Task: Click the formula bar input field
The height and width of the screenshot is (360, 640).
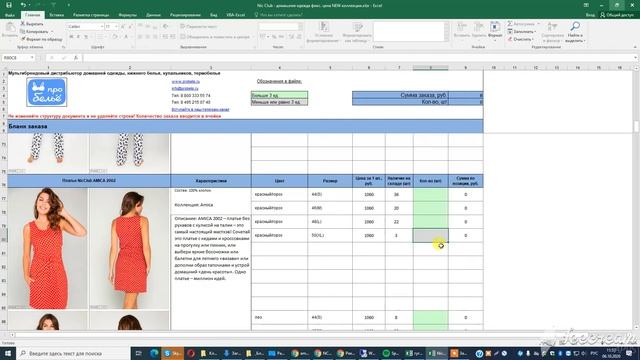Action: point(358,58)
